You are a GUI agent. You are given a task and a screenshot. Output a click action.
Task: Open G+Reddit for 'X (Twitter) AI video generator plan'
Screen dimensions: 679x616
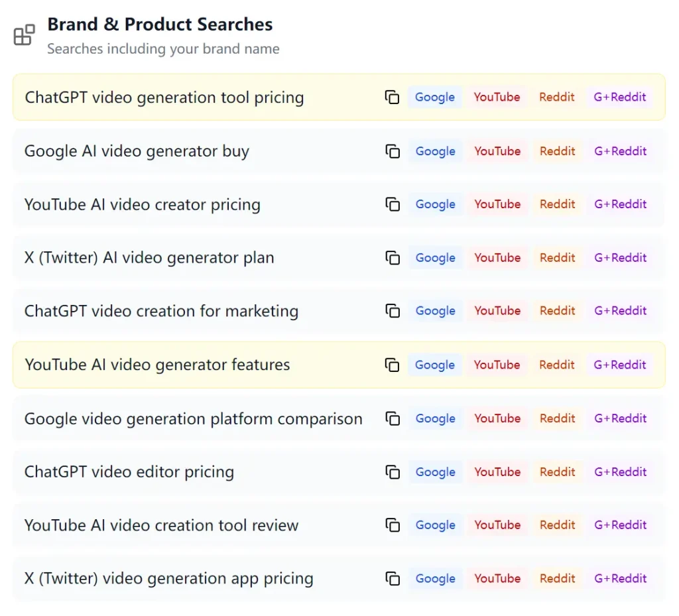[x=620, y=258]
